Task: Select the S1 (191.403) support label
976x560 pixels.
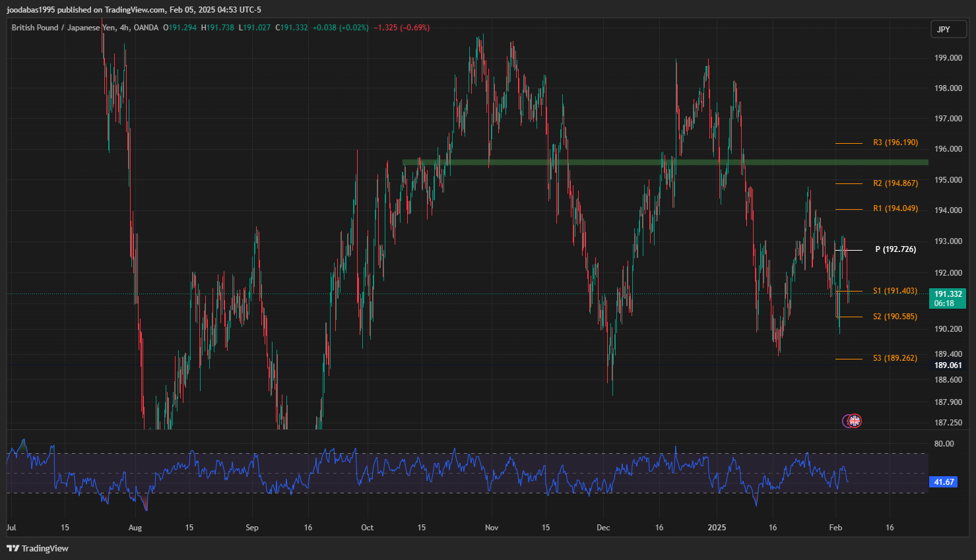Action: [x=895, y=291]
